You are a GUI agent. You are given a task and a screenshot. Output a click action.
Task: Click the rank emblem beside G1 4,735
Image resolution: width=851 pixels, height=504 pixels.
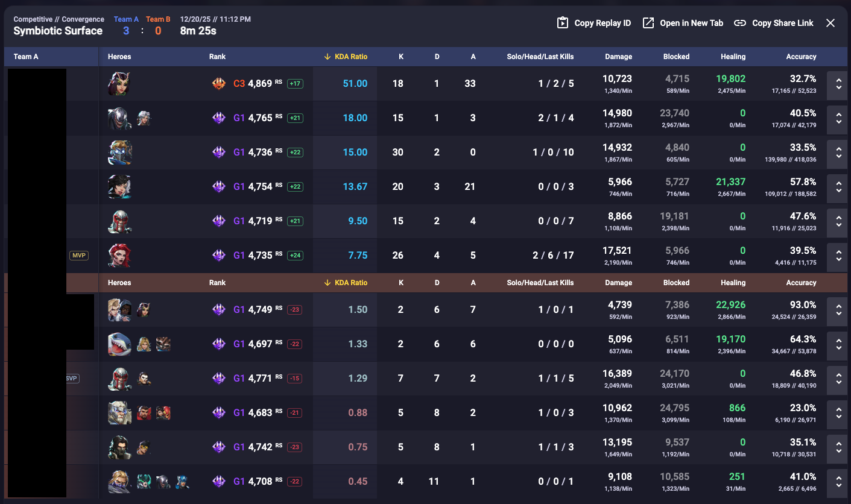click(x=219, y=256)
